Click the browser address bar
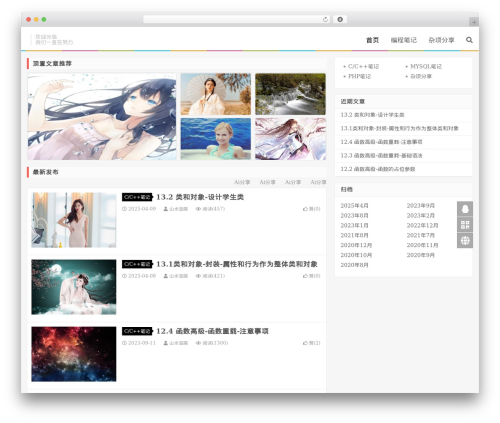This screenshot has width=500, height=423. pyautogui.click(x=236, y=19)
